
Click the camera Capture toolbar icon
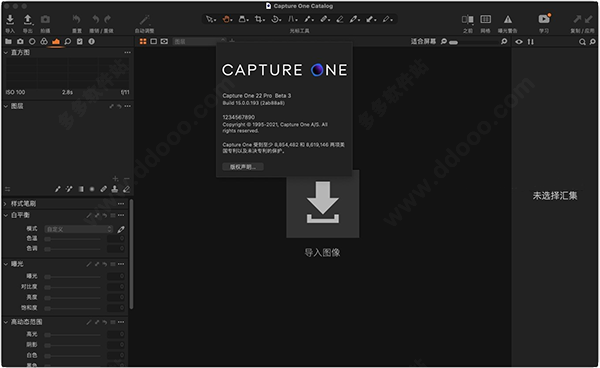(45, 19)
